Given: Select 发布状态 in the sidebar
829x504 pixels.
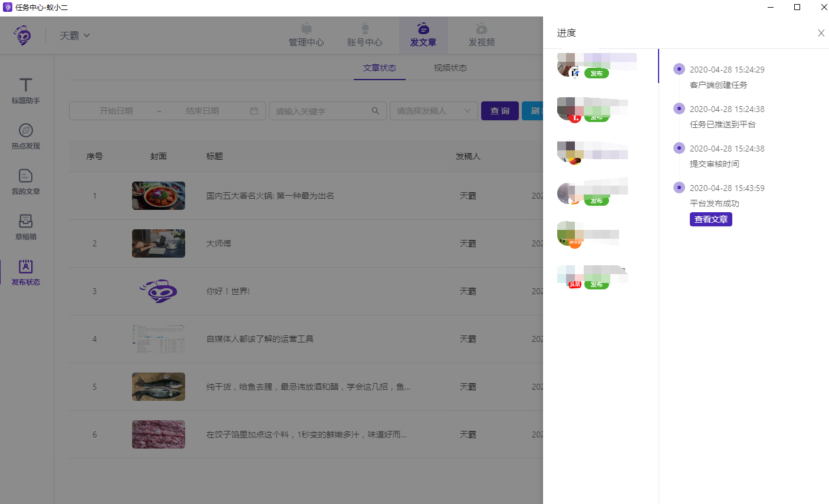Looking at the screenshot, I should (25, 272).
